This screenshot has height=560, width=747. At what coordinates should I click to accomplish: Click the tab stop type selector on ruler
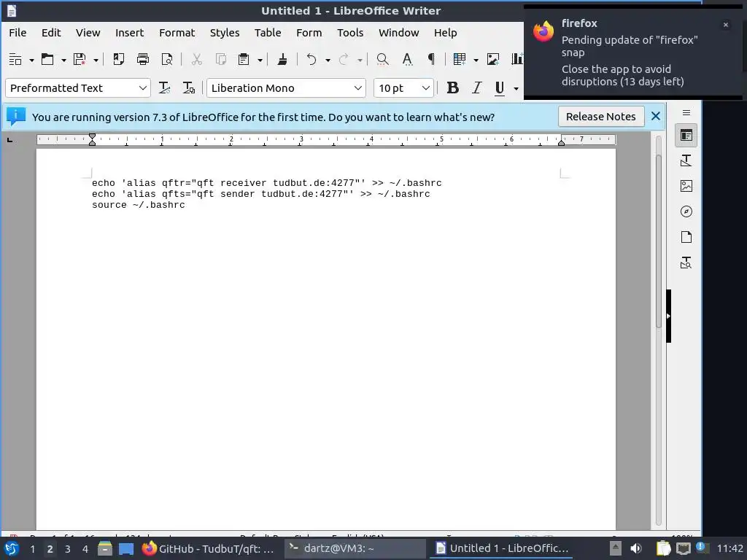[9, 140]
